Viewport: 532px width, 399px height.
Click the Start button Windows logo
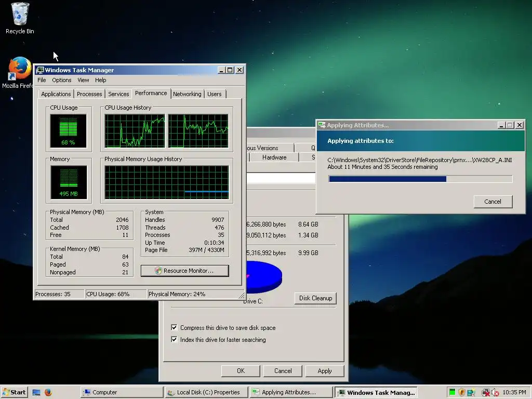[6, 392]
